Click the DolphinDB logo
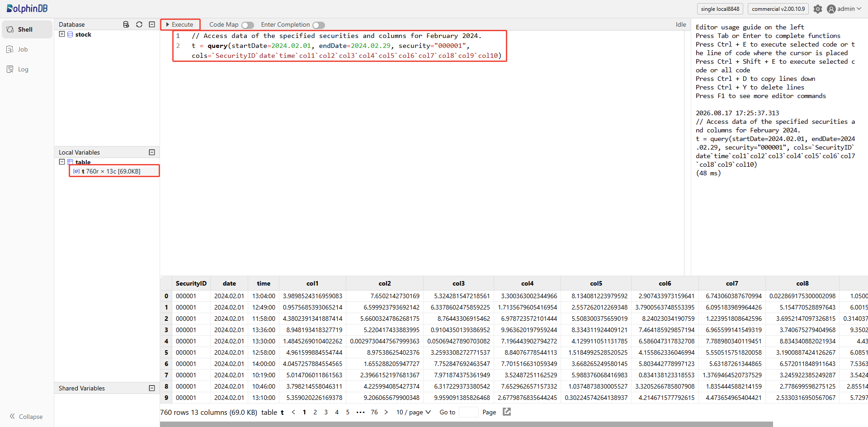This screenshot has width=868, height=427. tap(27, 9)
